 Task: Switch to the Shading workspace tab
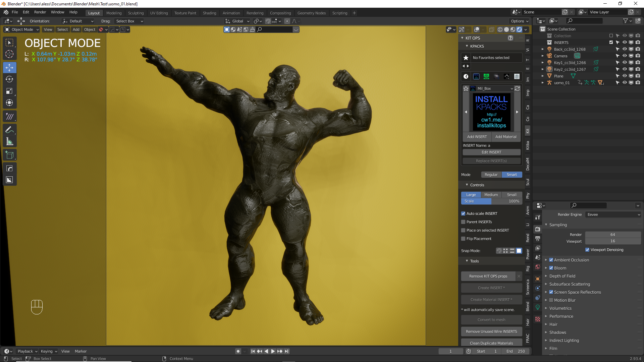209,13
